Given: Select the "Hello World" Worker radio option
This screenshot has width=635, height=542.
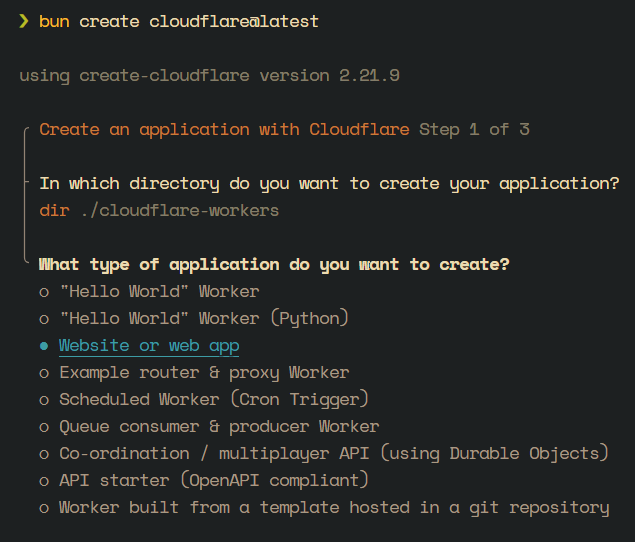Looking at the screenshot, I should click(x=44, y=292).
